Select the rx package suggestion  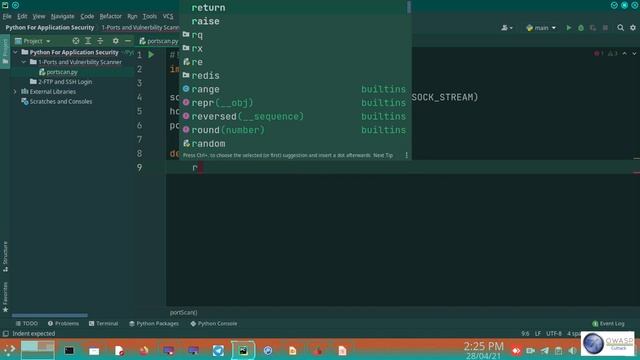(x=294, y=49)
